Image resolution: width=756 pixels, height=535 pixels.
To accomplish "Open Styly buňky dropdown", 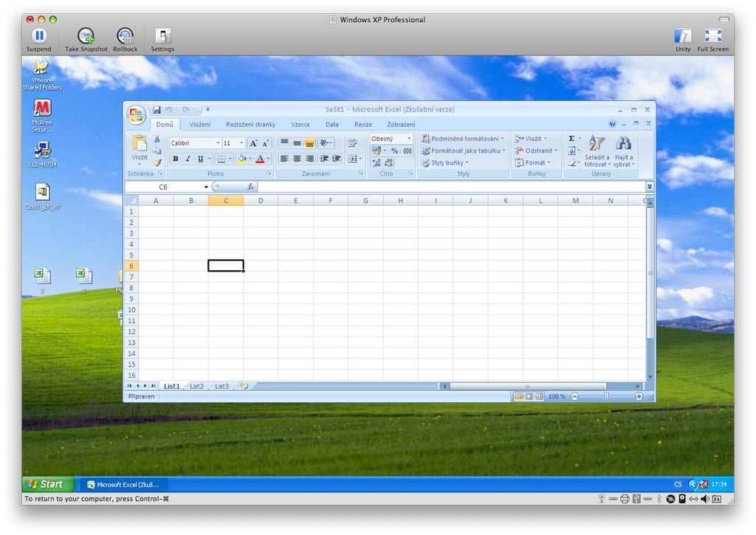I will (444, 163).
